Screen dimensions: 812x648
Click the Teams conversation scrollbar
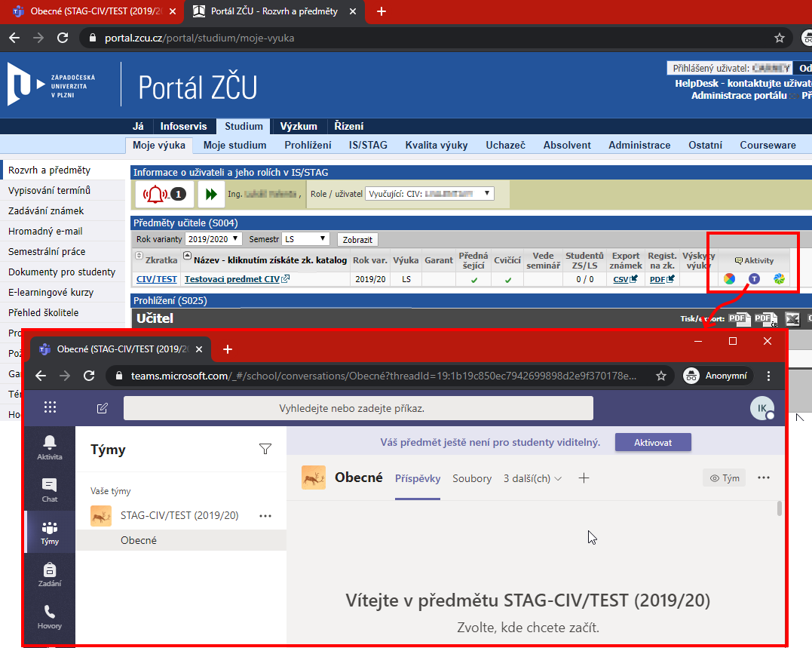[x=780, y=508]
